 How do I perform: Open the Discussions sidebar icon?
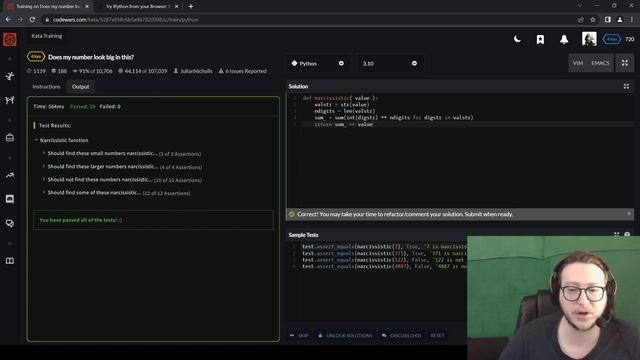point(10,223)
